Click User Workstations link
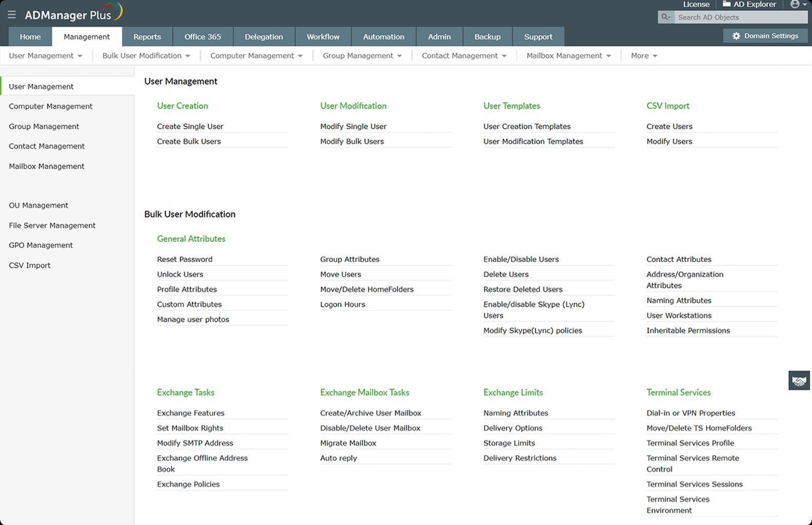The image size is (812, 525). coord(679,316)
